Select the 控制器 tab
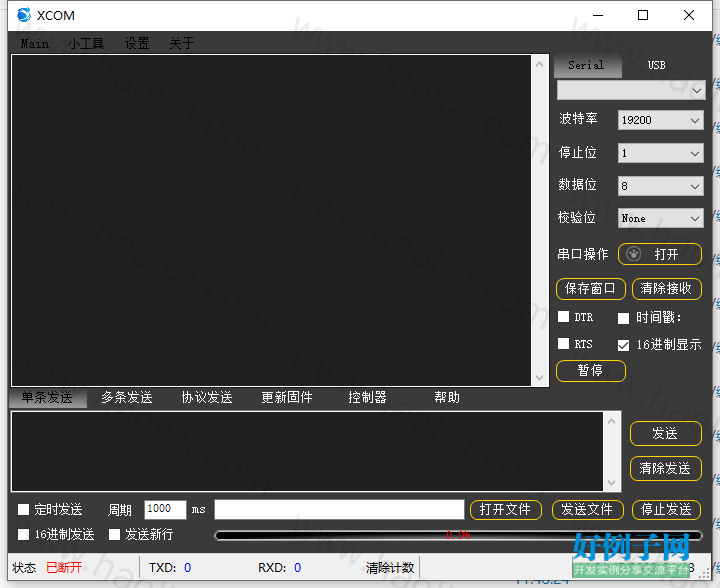This screenshot has width=720, height=588. point(367,398)
